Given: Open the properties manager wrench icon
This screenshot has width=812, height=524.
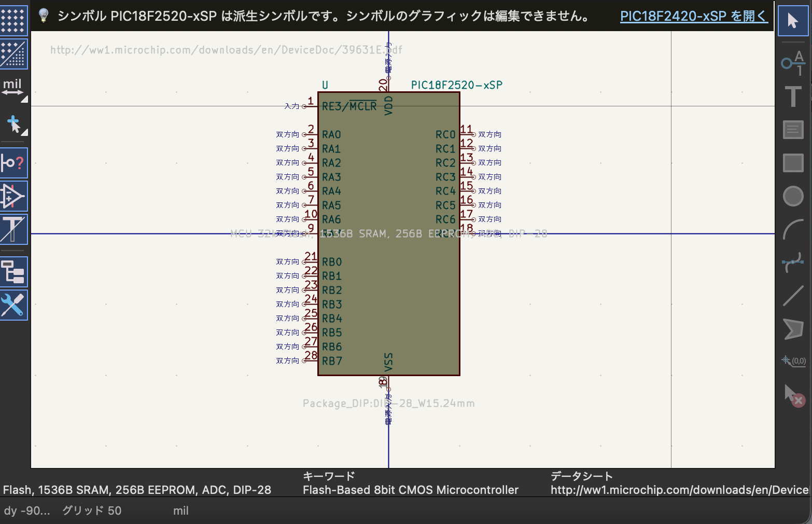Looking at the screenshot, I should 13,305.
